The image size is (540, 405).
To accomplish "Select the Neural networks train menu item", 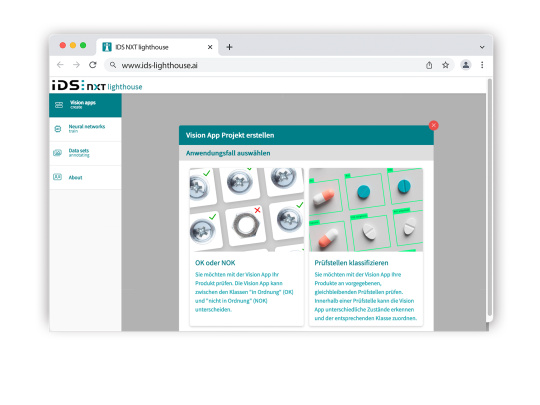I will tap(85, 129).
